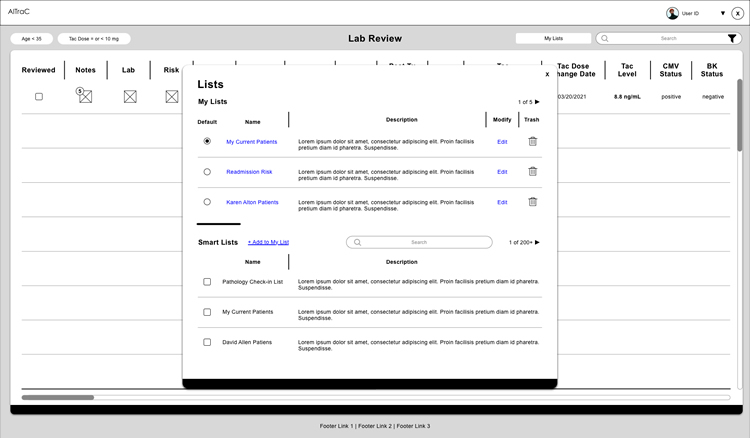Tick the Reviewed checkbox in first row

(39, 97)
